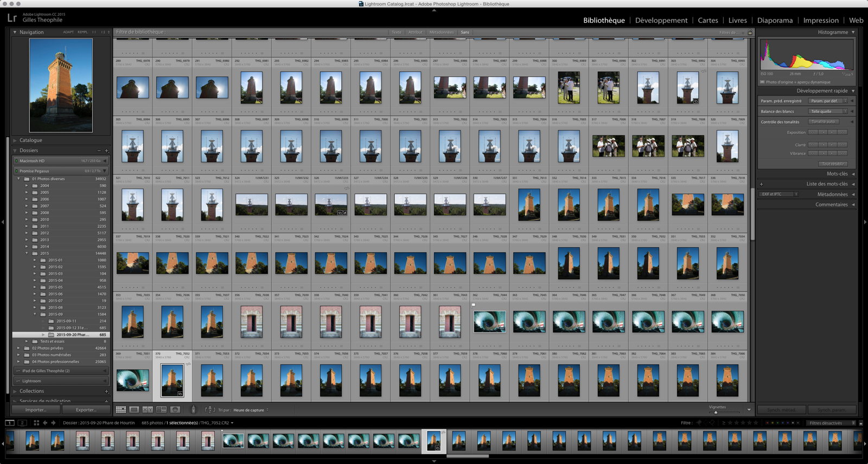Collapse the 2015-09 folder

(x=35, y=314)
